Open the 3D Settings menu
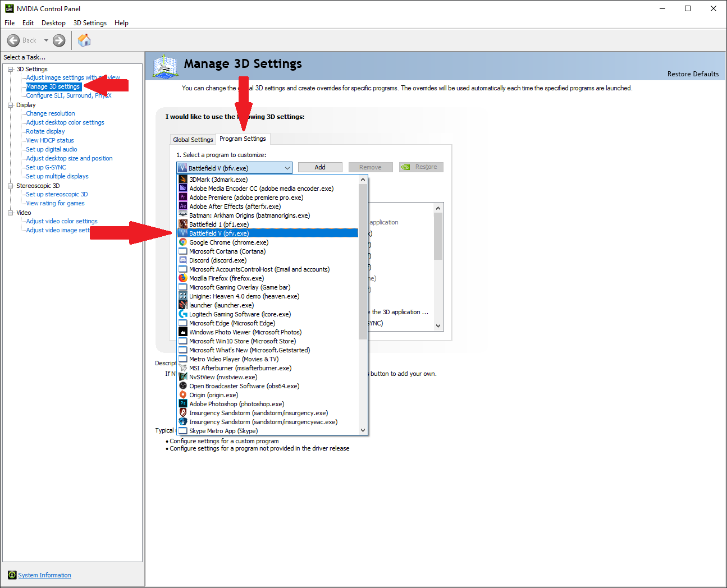The image size is (727, 588). [90, 23]
